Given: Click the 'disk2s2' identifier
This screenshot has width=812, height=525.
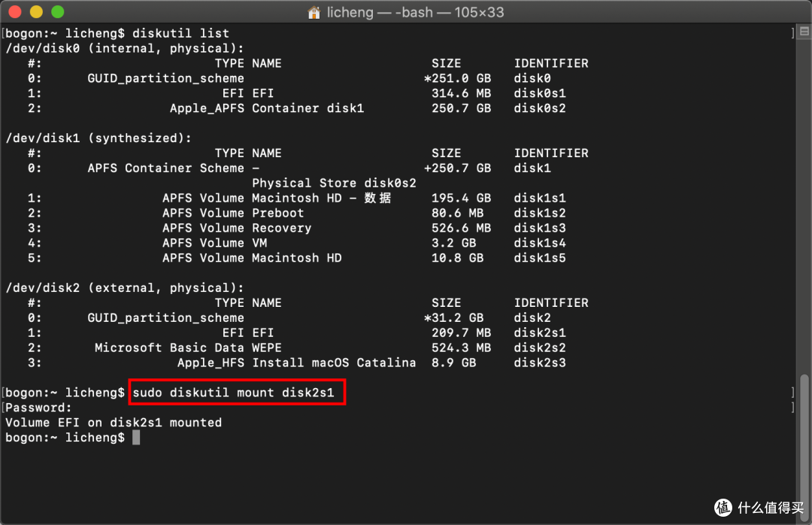Looking at the screenshot, I should coord(540,347).
